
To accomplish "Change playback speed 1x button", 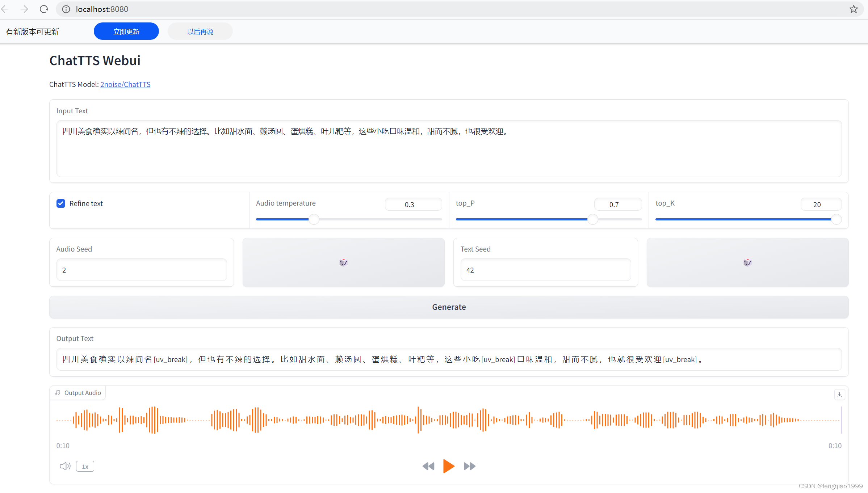I will click(85, 467).
